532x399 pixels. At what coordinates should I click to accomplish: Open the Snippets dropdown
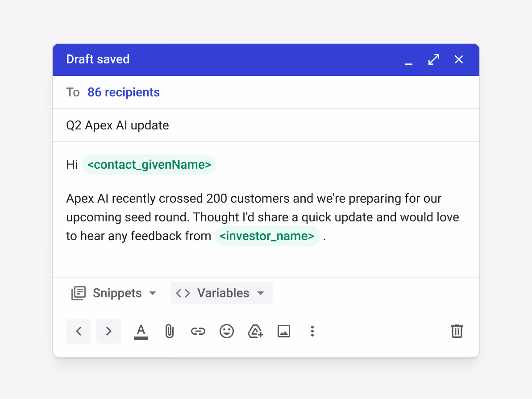click(114, 293)
